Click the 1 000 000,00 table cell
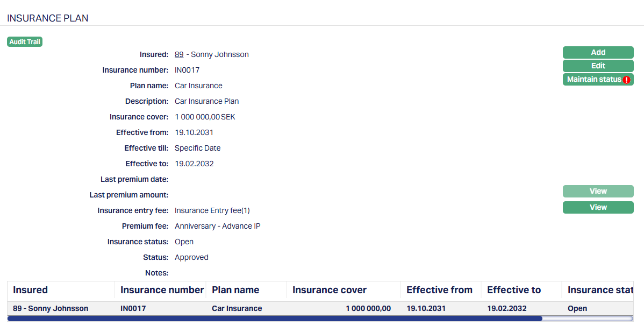The height and width of the screenshot is (325, 644). (x=368, y=308)
